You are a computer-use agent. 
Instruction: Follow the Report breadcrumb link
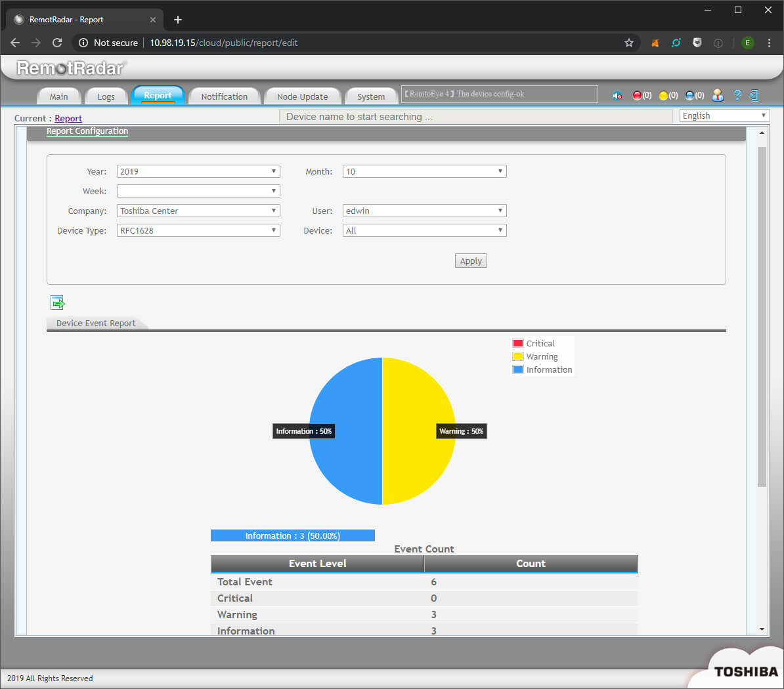point(68,119)
